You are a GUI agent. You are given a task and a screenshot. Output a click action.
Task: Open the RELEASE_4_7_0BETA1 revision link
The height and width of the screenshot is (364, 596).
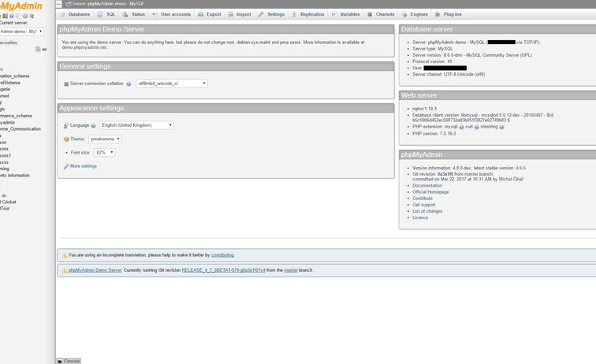(x=224, y=270)
